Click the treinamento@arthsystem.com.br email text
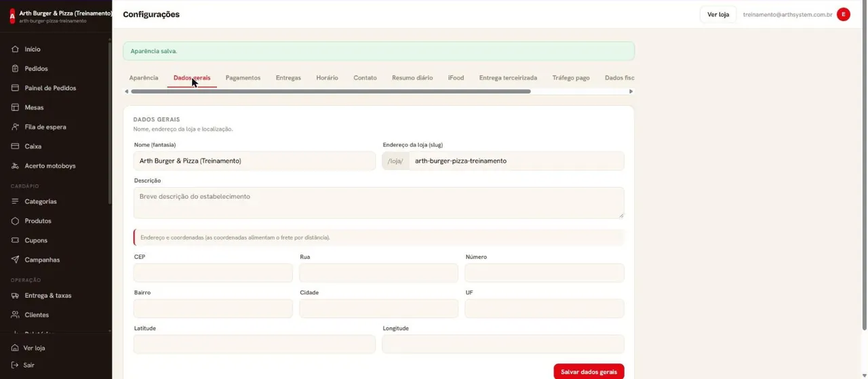This screenshot has width=868, height=379. click(x=787, y=14)
